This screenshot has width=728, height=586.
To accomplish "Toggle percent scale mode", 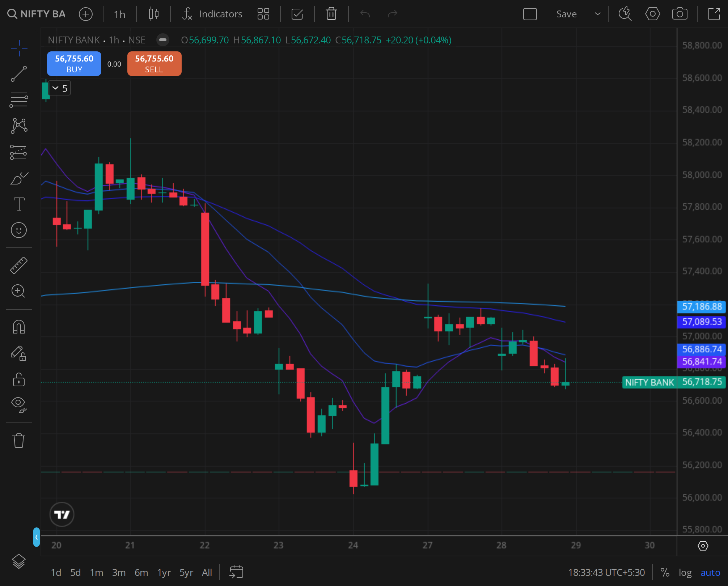I will (665, 573).
